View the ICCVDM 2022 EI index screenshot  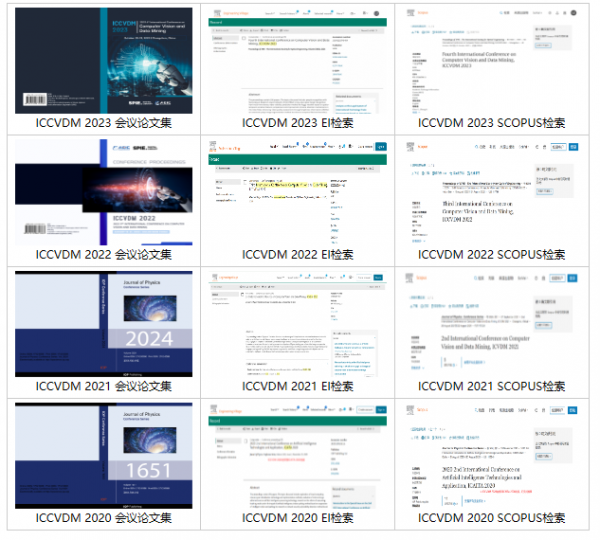coord(298,192)
